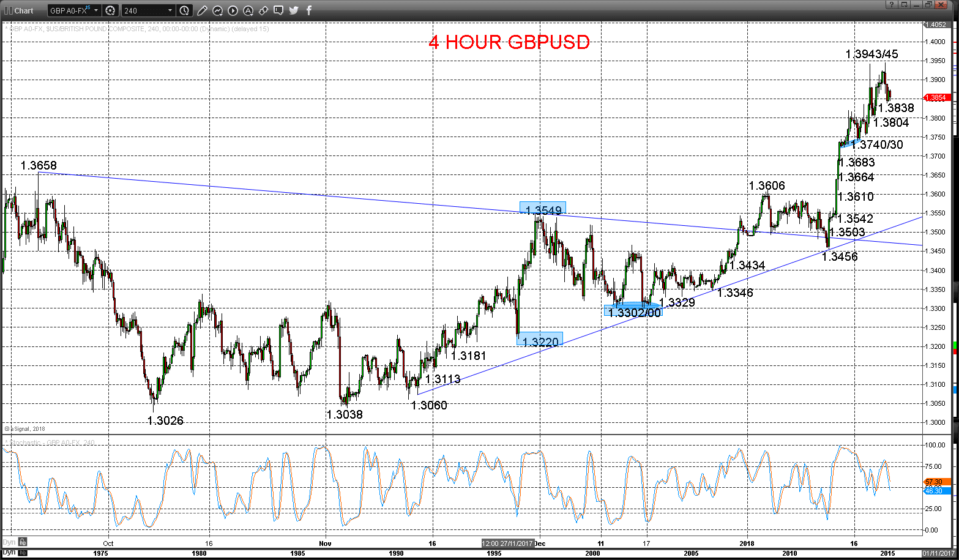Screen dimensions: 959x560
Task: Click the 1.3658 price label
Action: pos(39,166)
